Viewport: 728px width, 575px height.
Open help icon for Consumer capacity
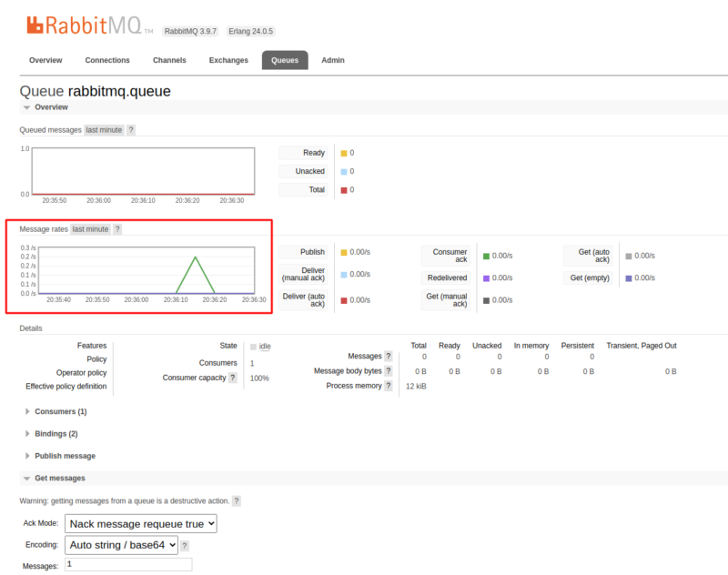coord(233,378)
